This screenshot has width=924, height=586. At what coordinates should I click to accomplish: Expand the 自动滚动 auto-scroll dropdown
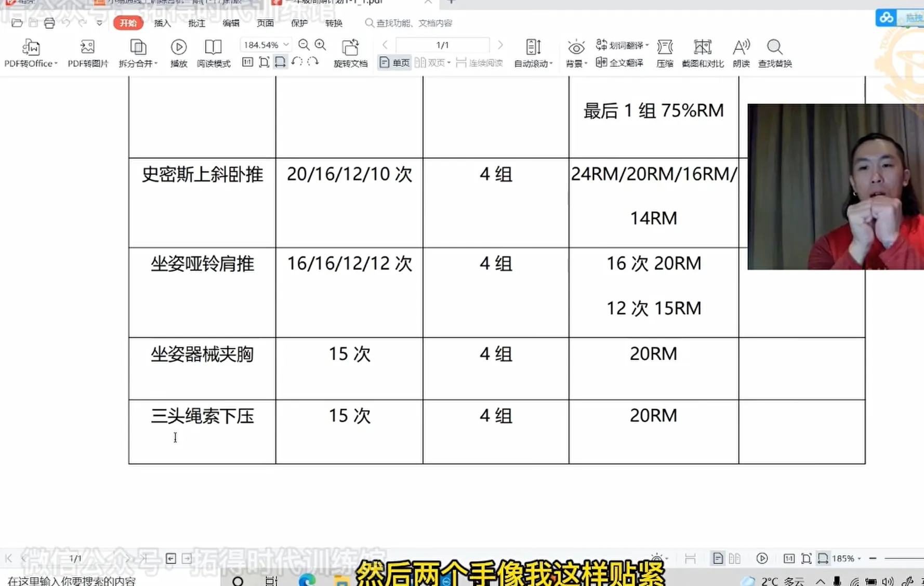pos(551,64)
